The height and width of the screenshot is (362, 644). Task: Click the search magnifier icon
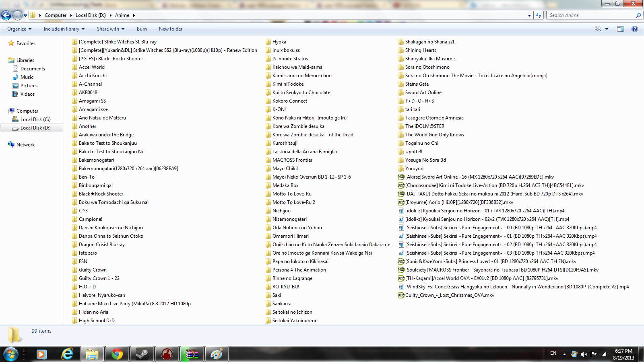pos(638,15)
